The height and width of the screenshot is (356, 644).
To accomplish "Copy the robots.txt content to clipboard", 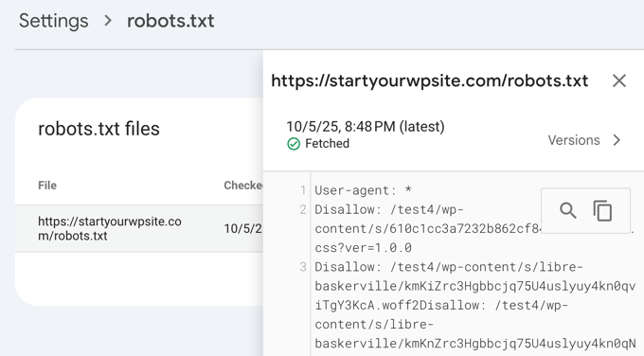I will click(602, 210).
